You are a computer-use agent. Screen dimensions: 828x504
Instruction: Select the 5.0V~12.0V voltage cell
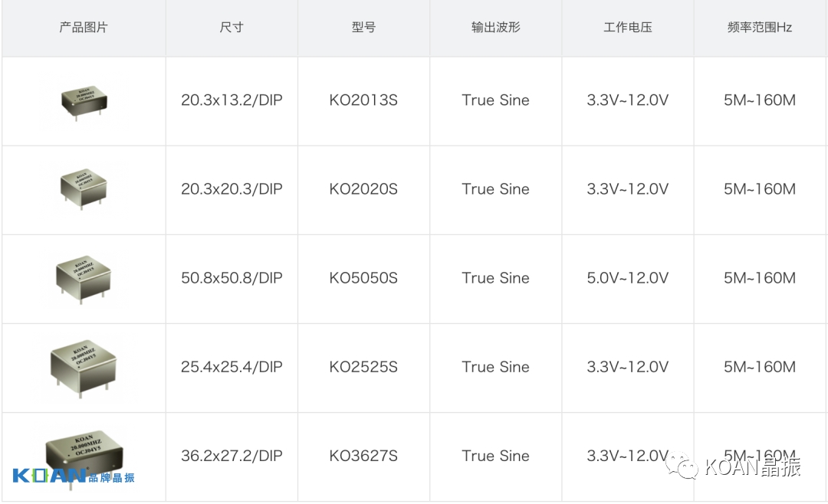click(x=627, y=278)
